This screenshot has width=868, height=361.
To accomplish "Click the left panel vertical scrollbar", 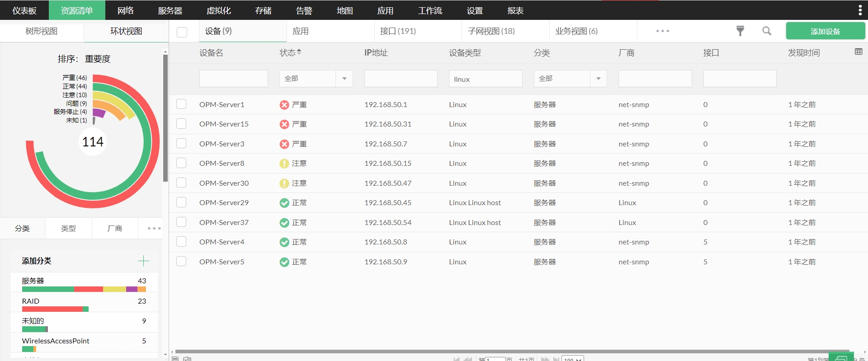I will pyautogui.click(x=165, y=117).
